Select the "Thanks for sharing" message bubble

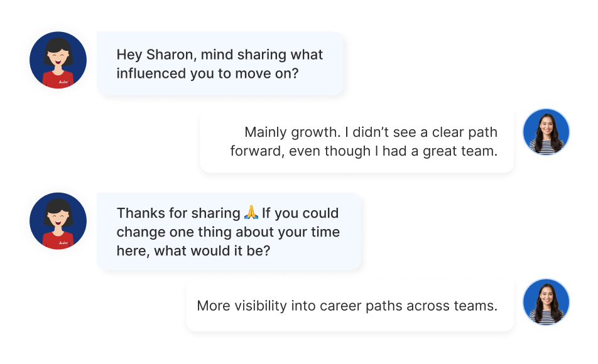pos(229,232)
